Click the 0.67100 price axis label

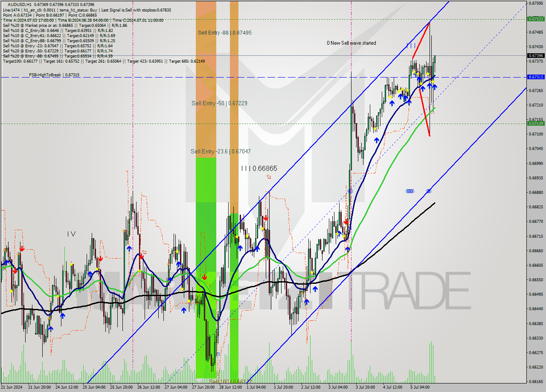point(536,134)
